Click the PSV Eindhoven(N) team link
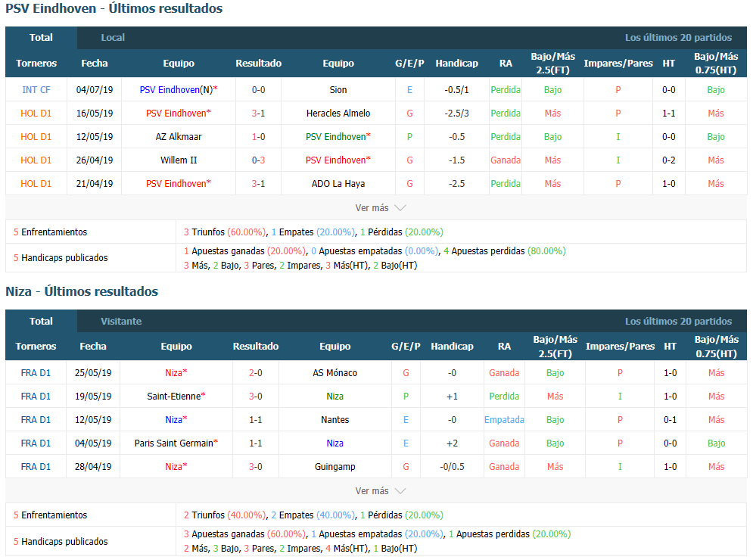This screenshot has height=560, width=753. click(179, 90)
